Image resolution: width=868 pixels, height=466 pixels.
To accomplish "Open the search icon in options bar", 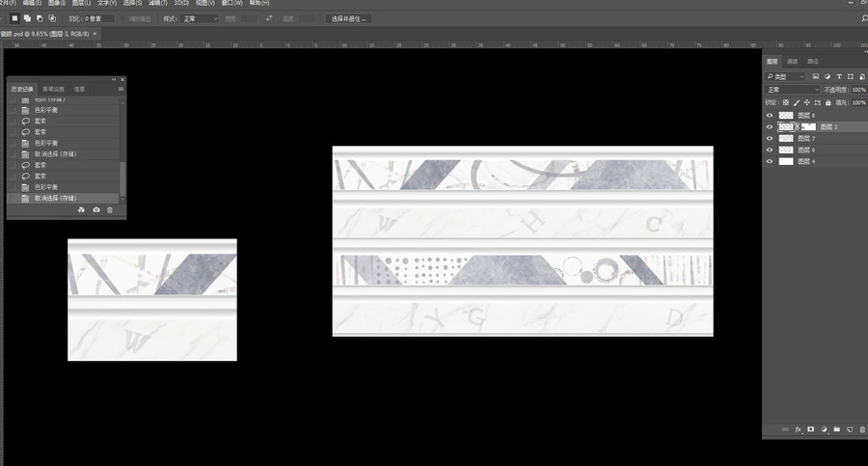I will point(864,18).
